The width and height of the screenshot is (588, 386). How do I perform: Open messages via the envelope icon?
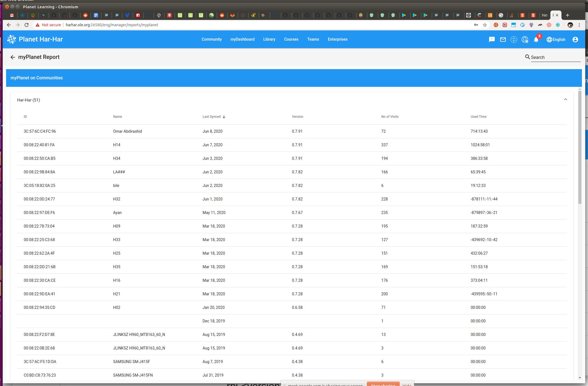click(x=503, y=40)
